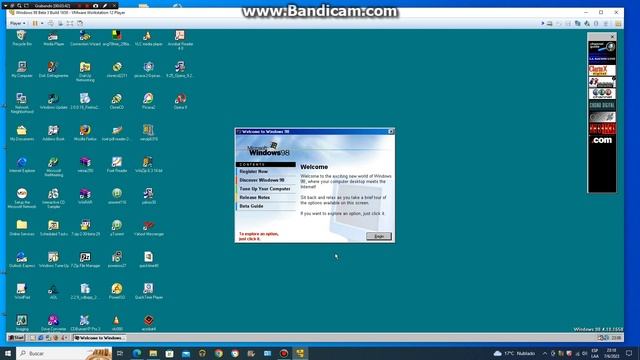The height and width of the screenshot is (360, 640).
Task: Click the Welcome to Windows taskbar button
Action: click(x=99, y=338)
